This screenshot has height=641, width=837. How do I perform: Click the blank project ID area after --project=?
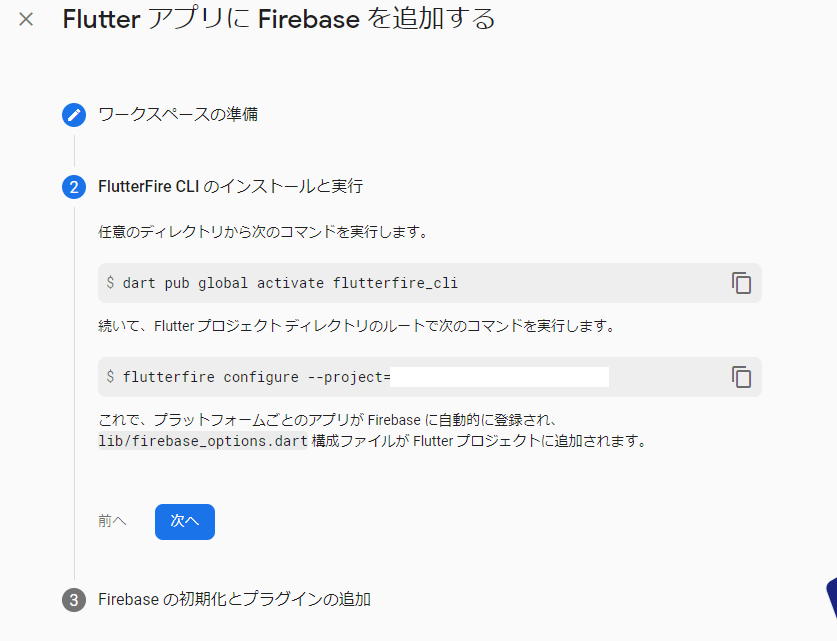coord(500,377)
